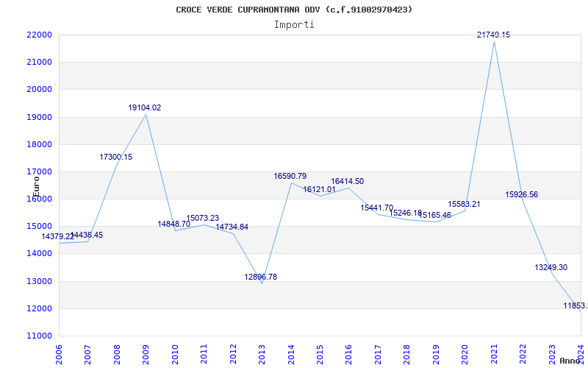
Task: Click the Anno x-axis title
Action: coord(570,361)
